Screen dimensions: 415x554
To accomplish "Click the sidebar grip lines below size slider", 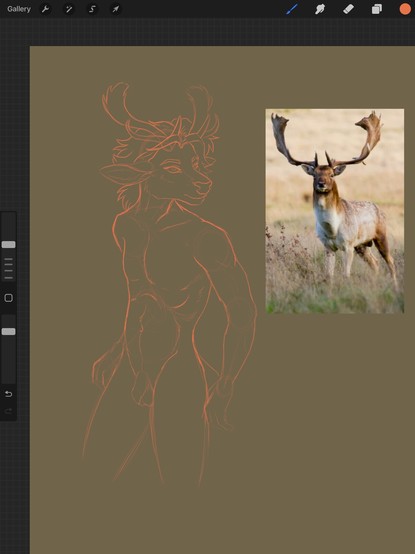I will (x=8, y=269).
